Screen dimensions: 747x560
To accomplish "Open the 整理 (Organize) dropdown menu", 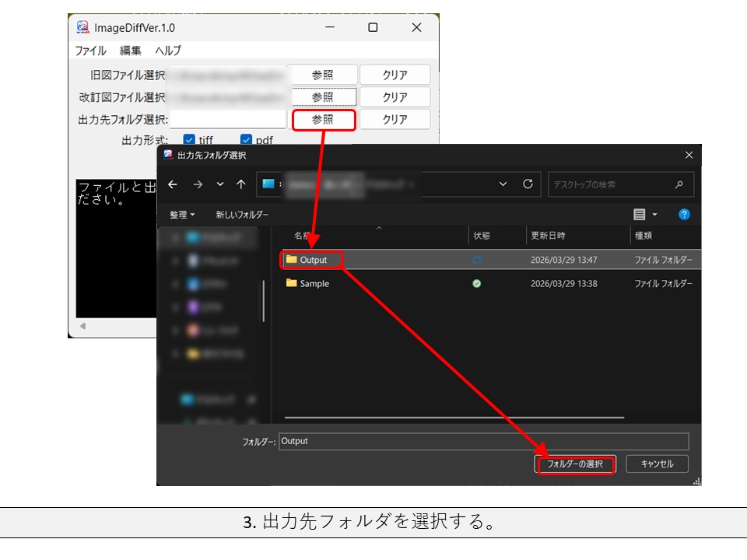I will (x=182, y=214).
